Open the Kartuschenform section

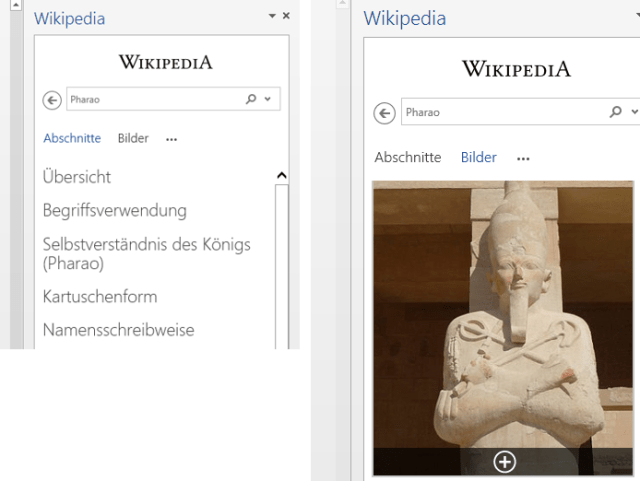(x=100, y=297)
